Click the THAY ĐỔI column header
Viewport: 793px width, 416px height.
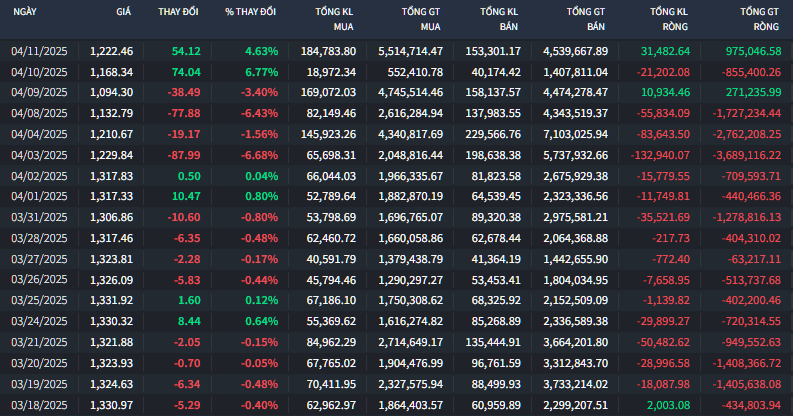[x=178, y=12]
